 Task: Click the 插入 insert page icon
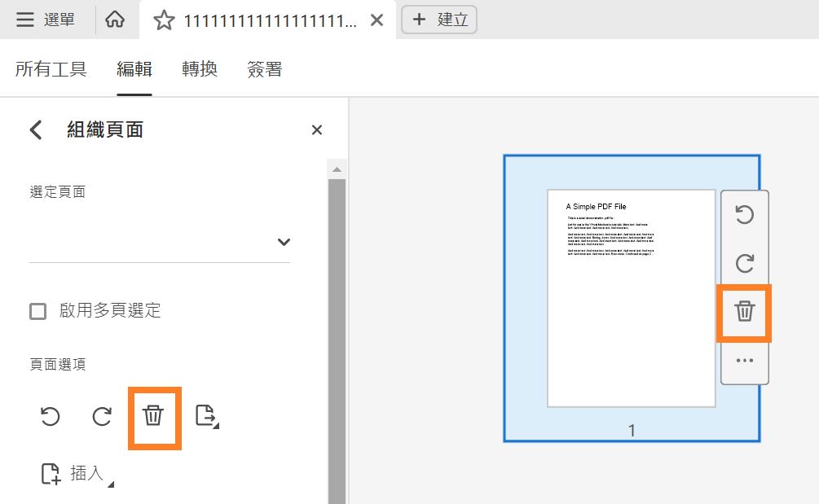coord(51,474)
